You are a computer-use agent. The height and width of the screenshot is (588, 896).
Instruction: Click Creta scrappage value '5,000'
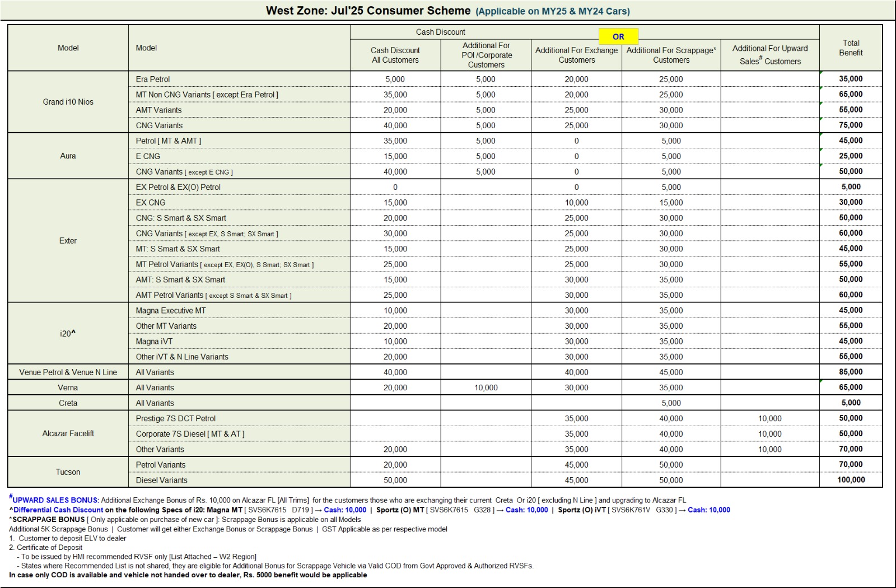(671, 403)
